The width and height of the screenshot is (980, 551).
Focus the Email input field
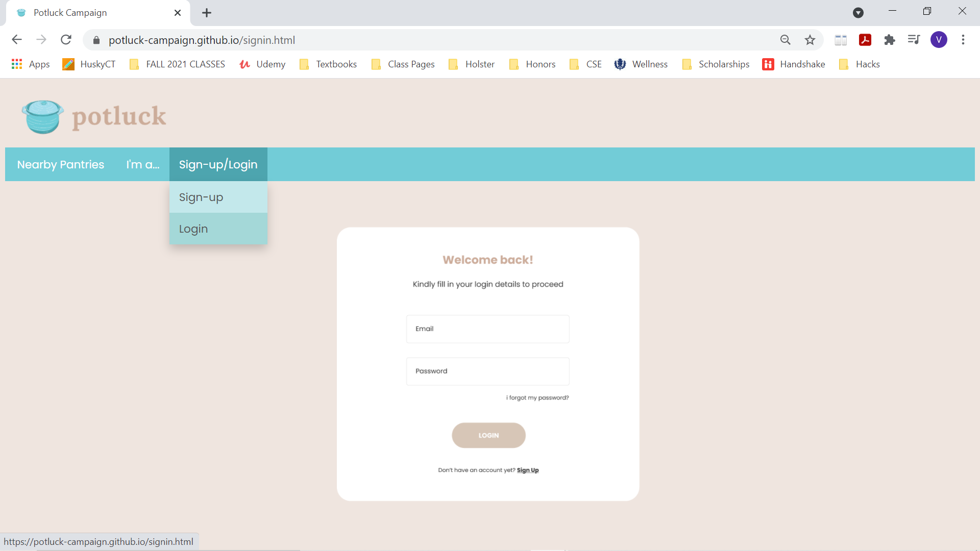pos(487,329)
